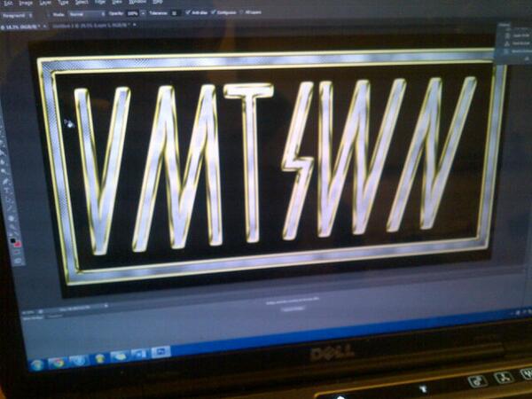532x399 pixels.
Task: Click the Opacity 100% field
Action: click(132, 13)
